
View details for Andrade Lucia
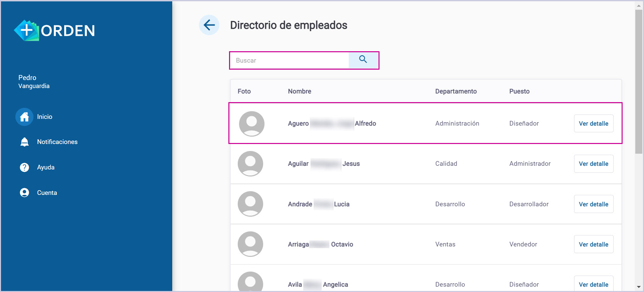(x=594, y=204)
